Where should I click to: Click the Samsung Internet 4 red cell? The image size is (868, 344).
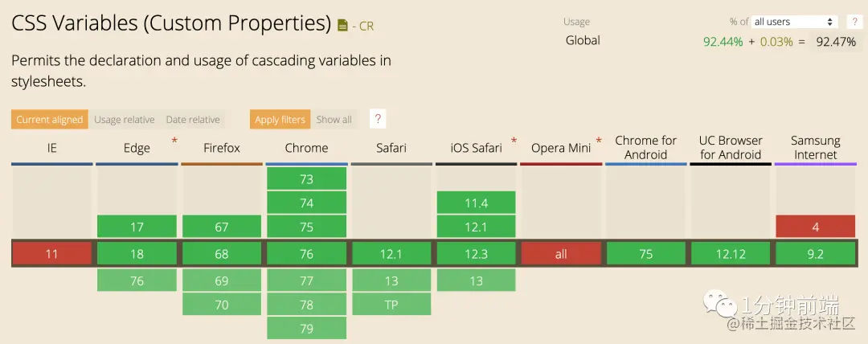coord(815,227)
